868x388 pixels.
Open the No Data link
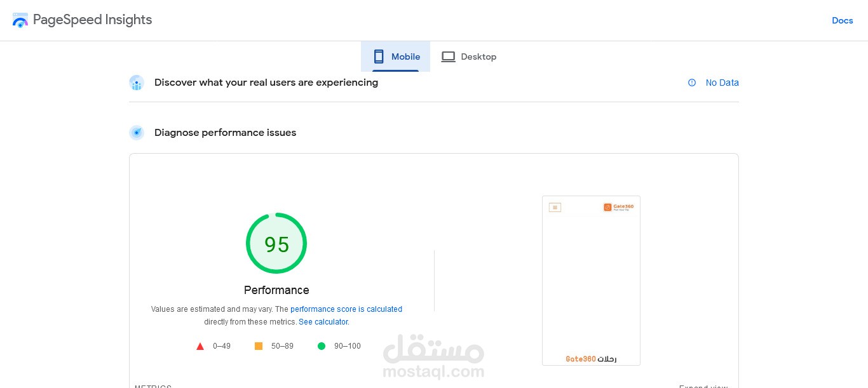click(x=722, y=83)
